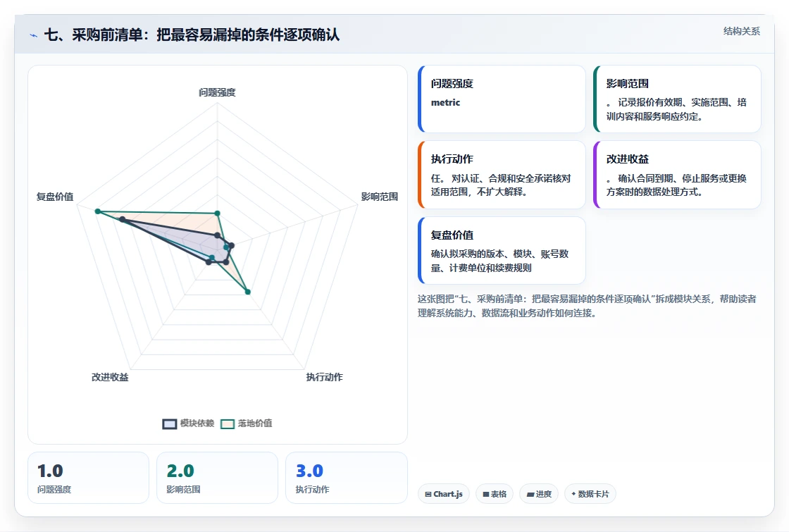Click the Chart.js tag icon
The width and height of the screenshot is (789, 532).
tap(428, 494)
